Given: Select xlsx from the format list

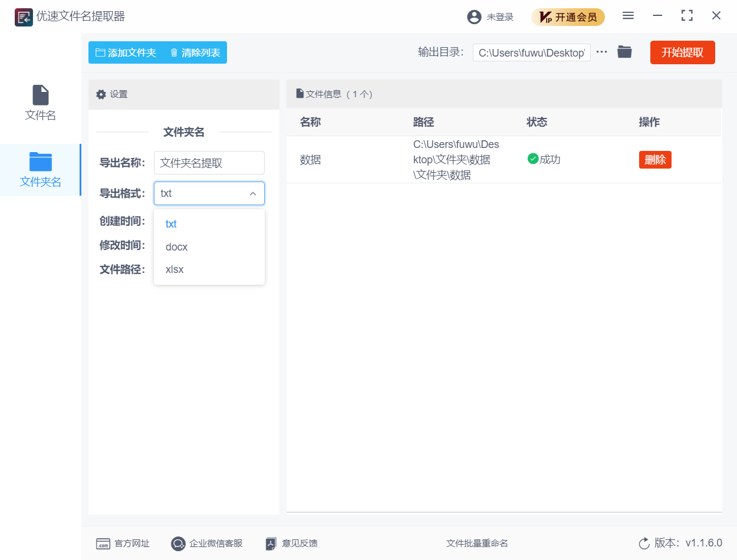Looking at the screenshot, I should pos(209,269).
